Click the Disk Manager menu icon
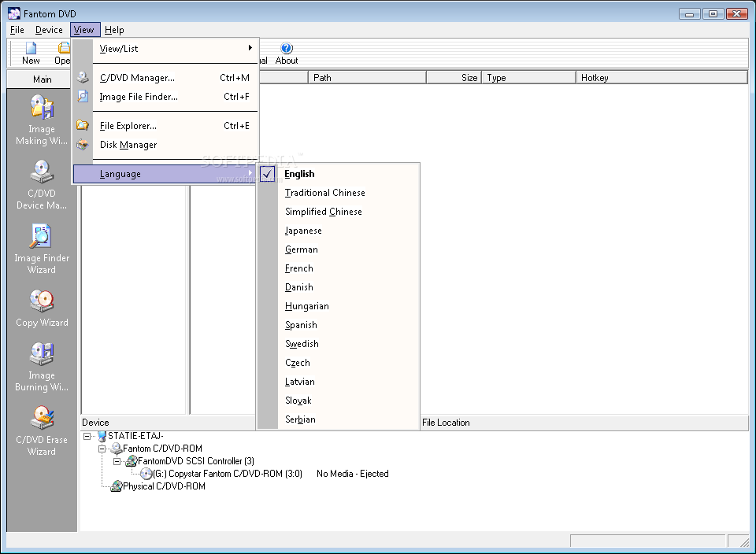The width and height of the screenshot is (756, 554). coord(83,145)
